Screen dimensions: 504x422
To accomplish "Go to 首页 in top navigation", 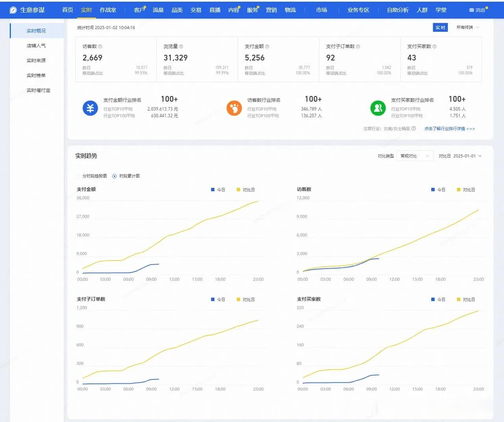I will (68, 10).
